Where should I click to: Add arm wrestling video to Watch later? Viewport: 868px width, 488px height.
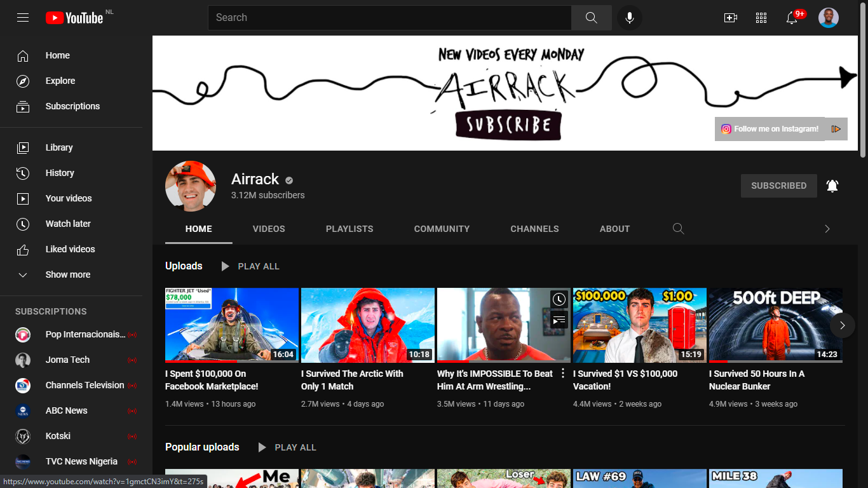click(559, 299)
